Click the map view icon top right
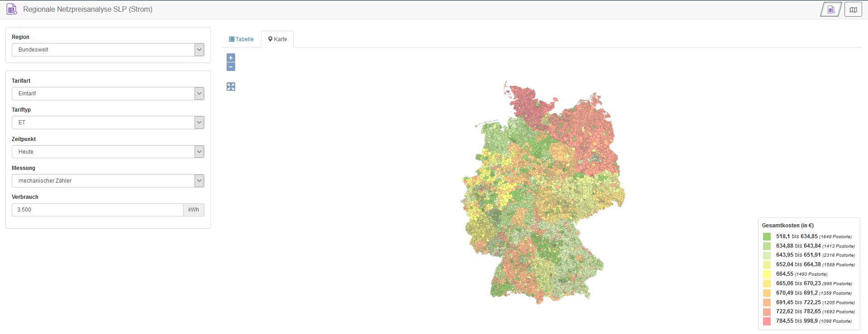 (x=853, y=9)
